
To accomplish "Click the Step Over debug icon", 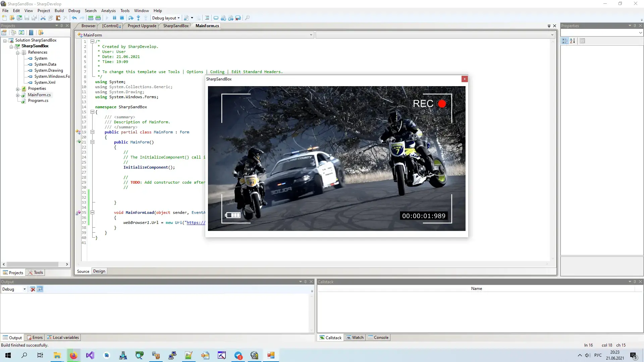I will click(x=131, y=18).
